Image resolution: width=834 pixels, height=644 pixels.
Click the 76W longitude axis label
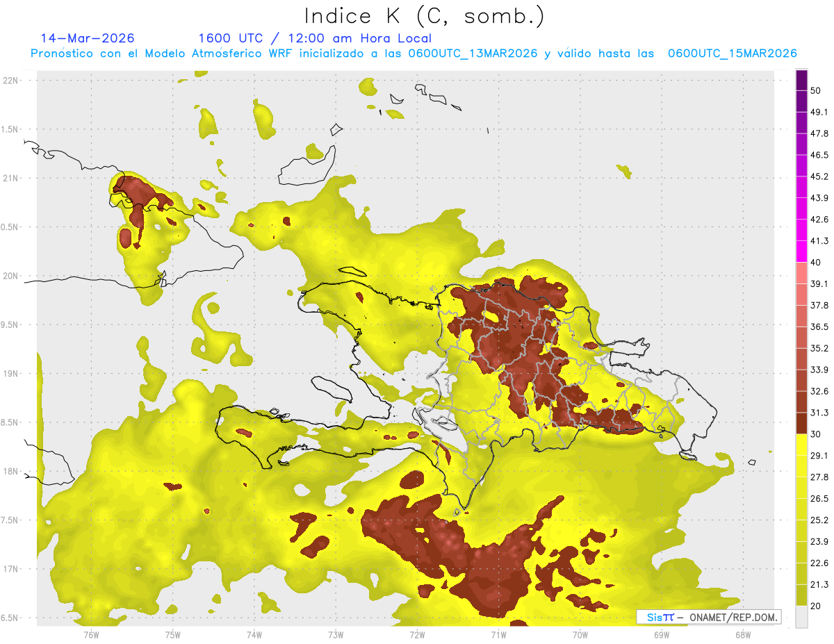point(91,634)
